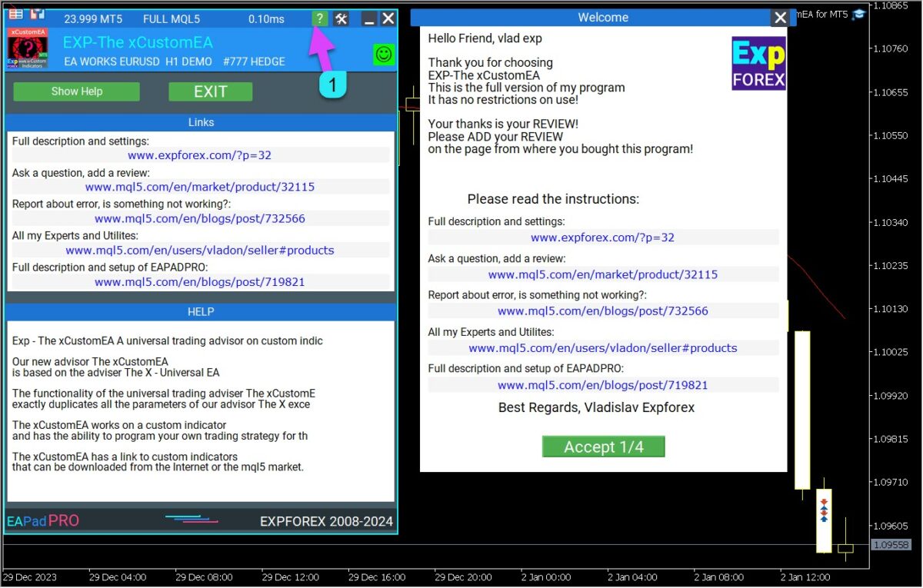Open blogs/post/732566 error report link in Links panel
The image size is (923, 588).
coord(199,218)
